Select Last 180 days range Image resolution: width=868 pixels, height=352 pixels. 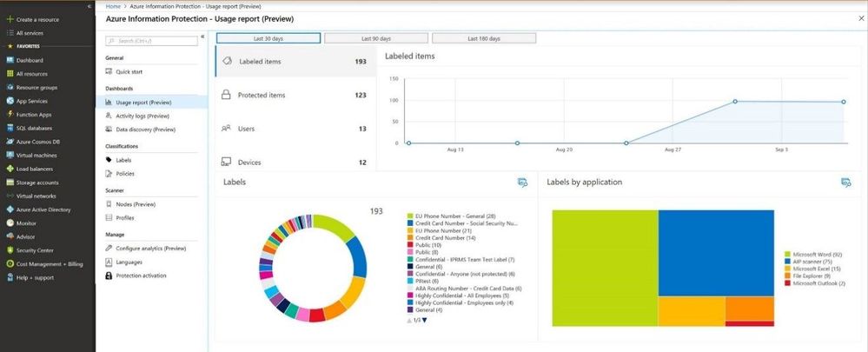click(x=484, y=39)
